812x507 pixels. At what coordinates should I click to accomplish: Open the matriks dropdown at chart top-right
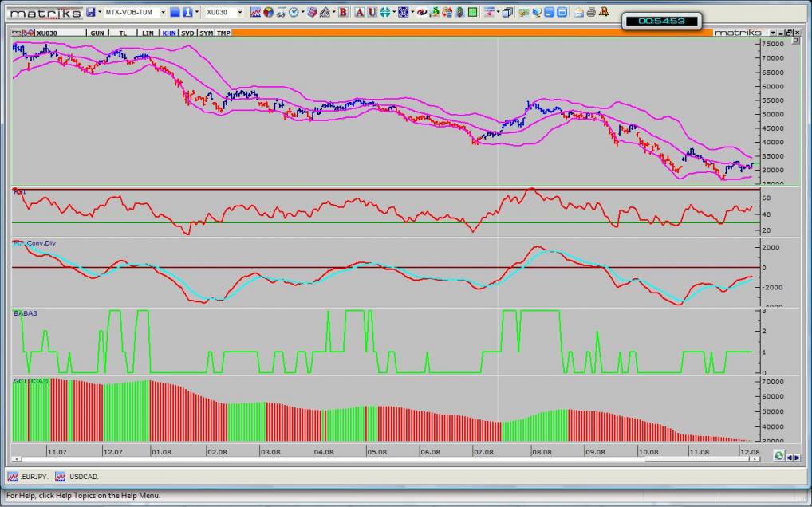click(772, 33)
